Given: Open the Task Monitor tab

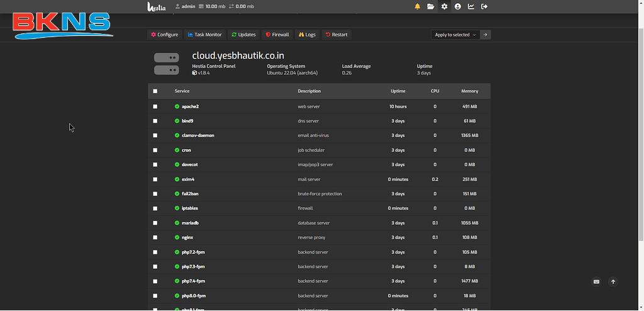Looking at the screenshot, I should (x=205, y=35).
